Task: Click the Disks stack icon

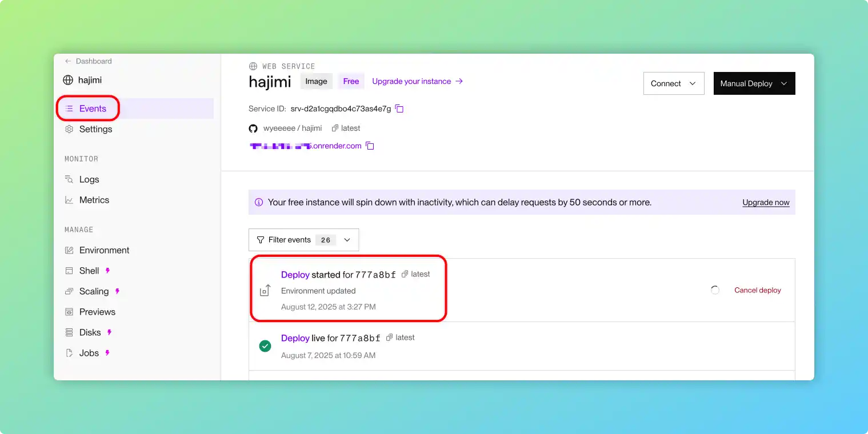Action: 69,332
